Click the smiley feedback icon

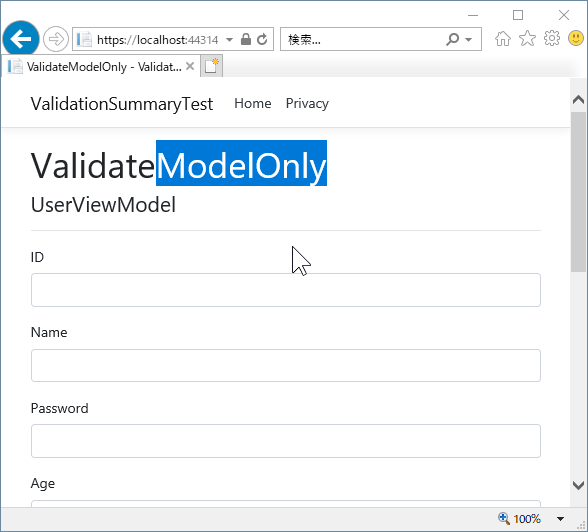click(x=576, y=38)
